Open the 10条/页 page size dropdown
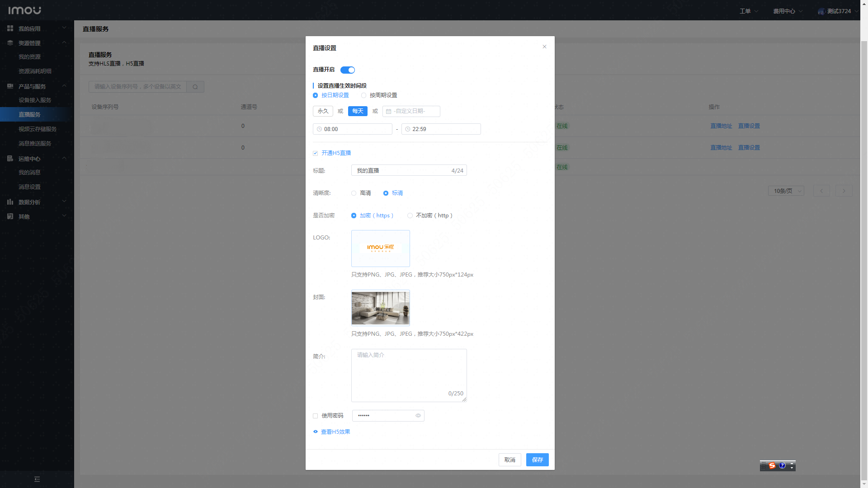The width and height of the screenshot is (868, 488). tap(786, 191)
